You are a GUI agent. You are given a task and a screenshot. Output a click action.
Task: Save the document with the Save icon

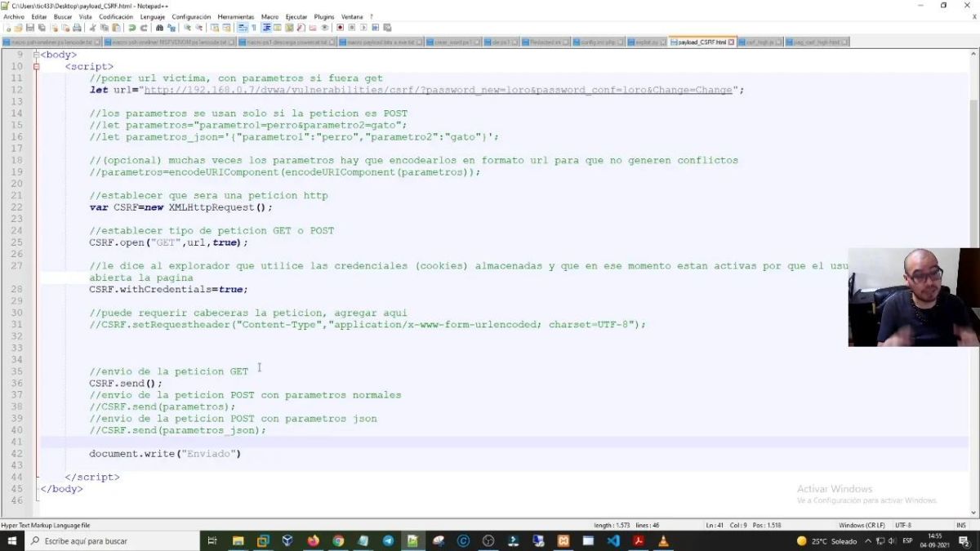(x=30, y=28)
